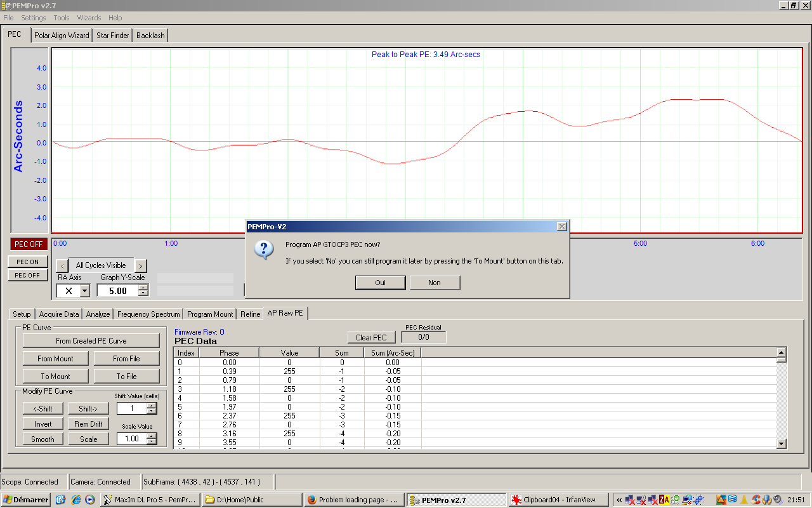Switch to D:\Home\Public folder taskbar window
The width and height of the screenshot is (812, 508).
(x=252, y=500)
